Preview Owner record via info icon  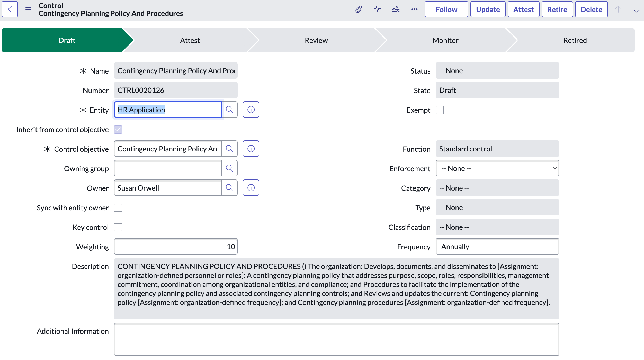click(x=251, y=188)
